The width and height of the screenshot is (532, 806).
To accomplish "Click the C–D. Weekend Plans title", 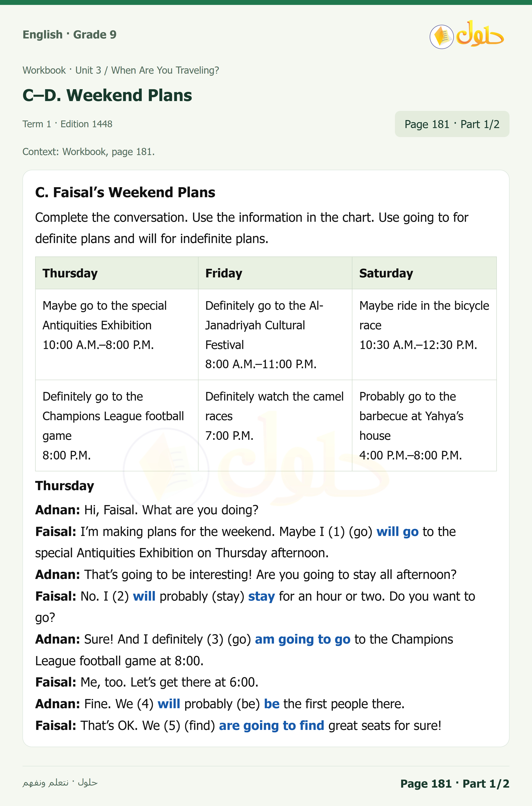I will pos(107,95).
